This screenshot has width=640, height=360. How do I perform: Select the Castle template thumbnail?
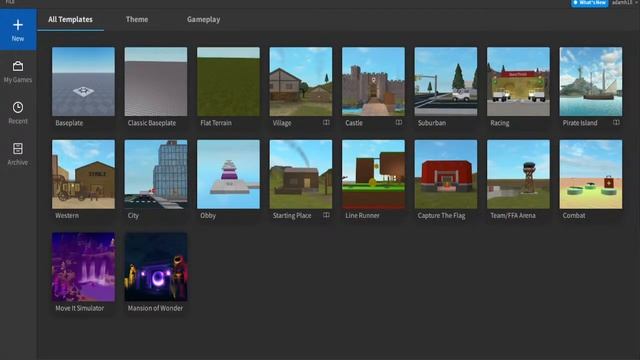[x=373, y=82]
